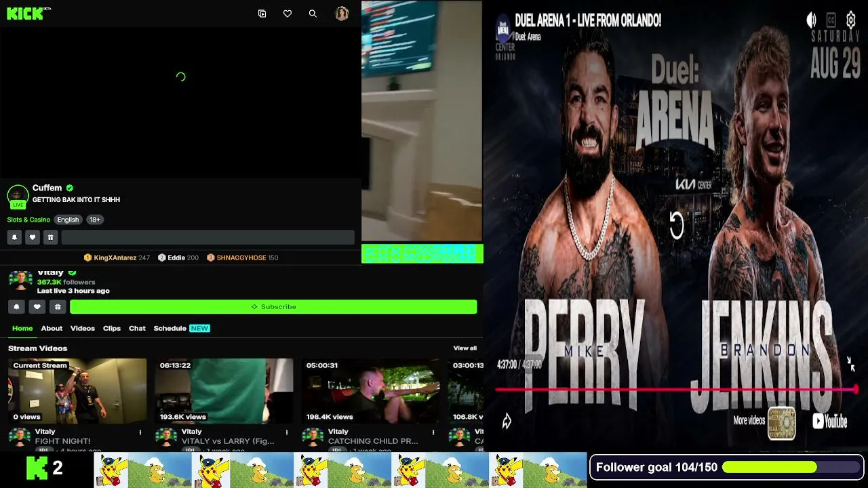Gift subs using Cuffem's gift icon
The height and width of the screenshot is (488, 868).
50,237
